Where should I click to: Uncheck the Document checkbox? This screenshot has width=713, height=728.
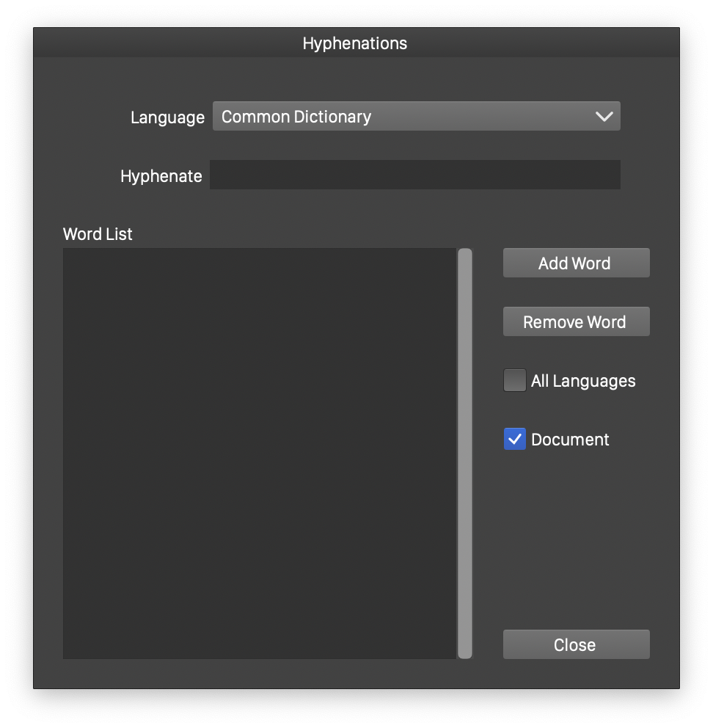click(515, 440)
